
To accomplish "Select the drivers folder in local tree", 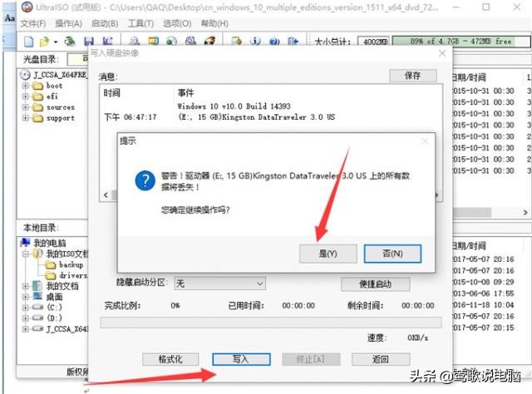I will tap(66, 275).
